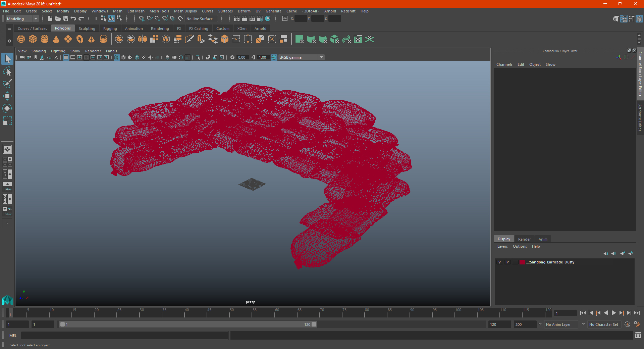Click the Undo arrow icon

pyautogui.click(x=73, y=19)
